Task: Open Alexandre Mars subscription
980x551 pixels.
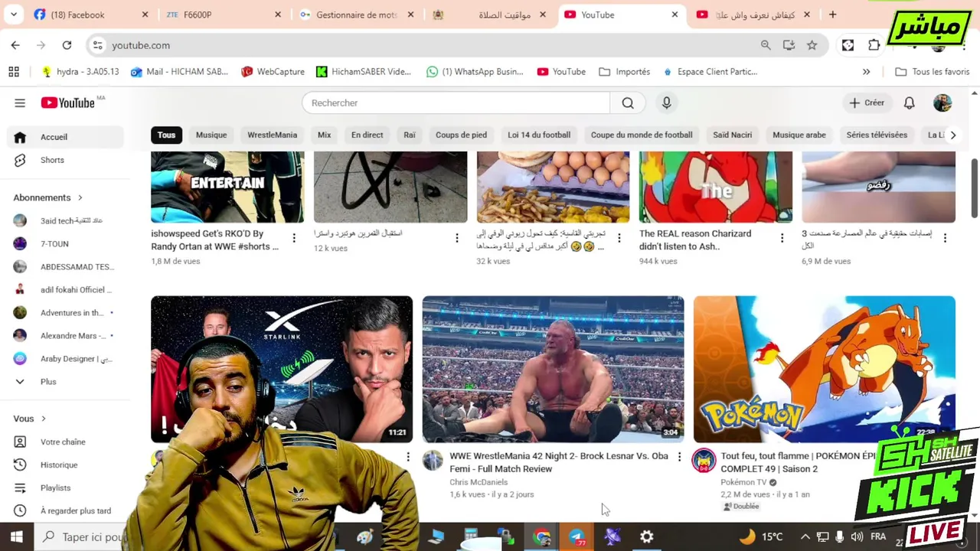Action: (x=65, y=335)
